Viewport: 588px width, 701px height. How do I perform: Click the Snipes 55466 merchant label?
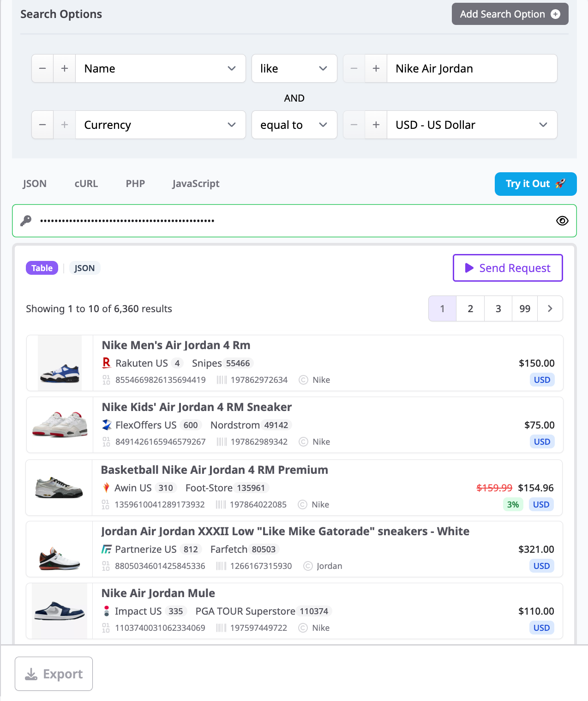[x=223, y=363]
